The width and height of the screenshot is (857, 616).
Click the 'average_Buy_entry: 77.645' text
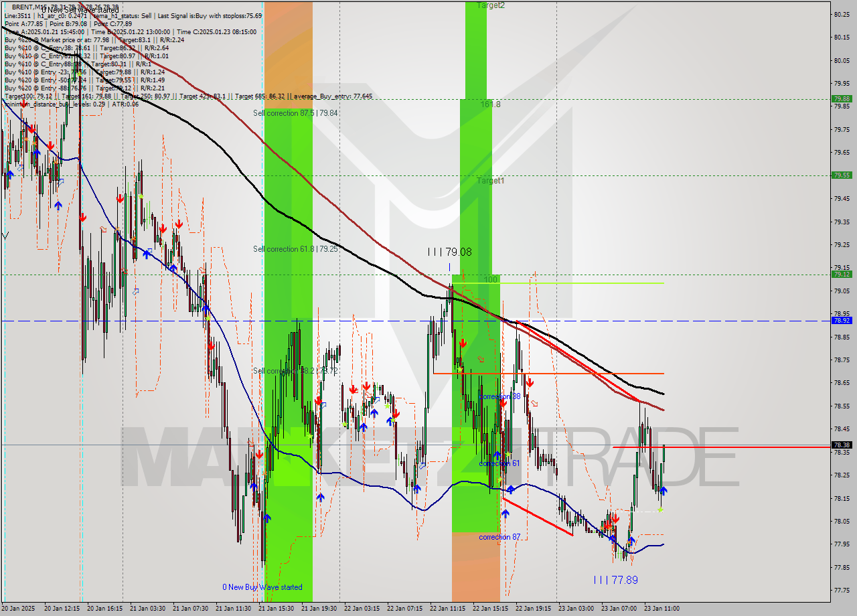333,96
